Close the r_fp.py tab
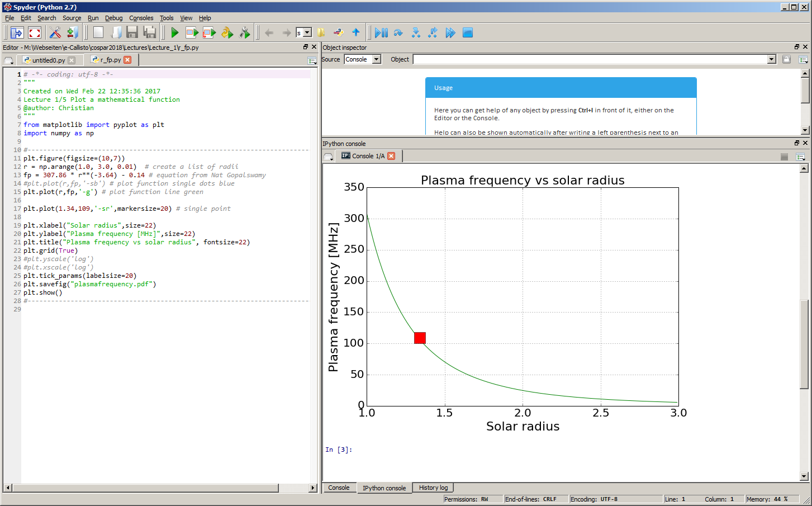Screen dimensions: 812x506 coord(127,60)
